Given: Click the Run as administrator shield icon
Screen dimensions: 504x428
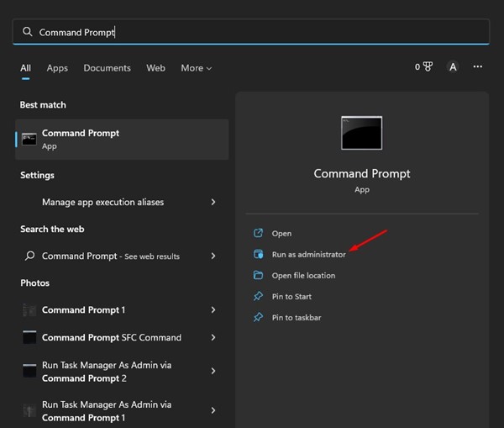Looking at the screenshot, I should [259, 255].
